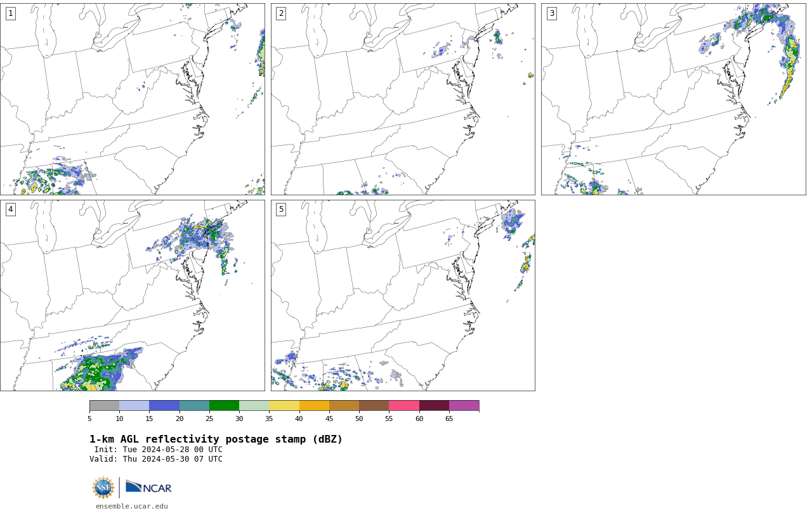Click the dark brown 50-55 dBZ swatch

pos(374,406)
